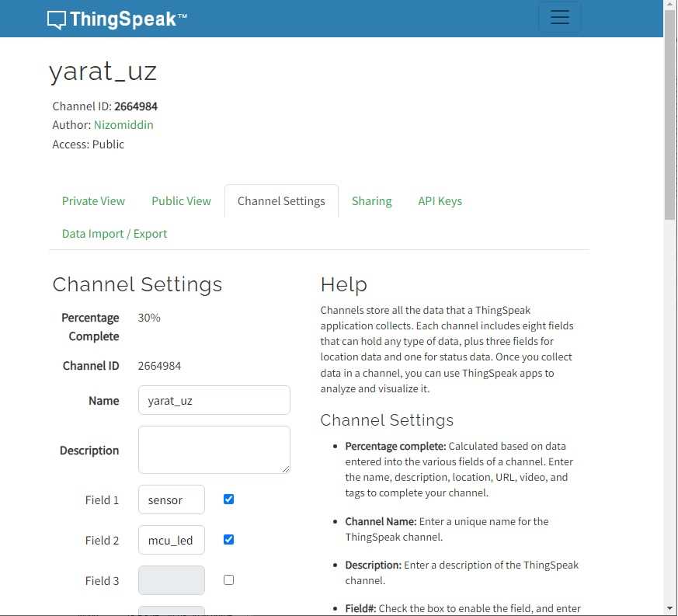The image size is (678, 616).
Task: Open the Public View tab
Action: tap(181, 201)
